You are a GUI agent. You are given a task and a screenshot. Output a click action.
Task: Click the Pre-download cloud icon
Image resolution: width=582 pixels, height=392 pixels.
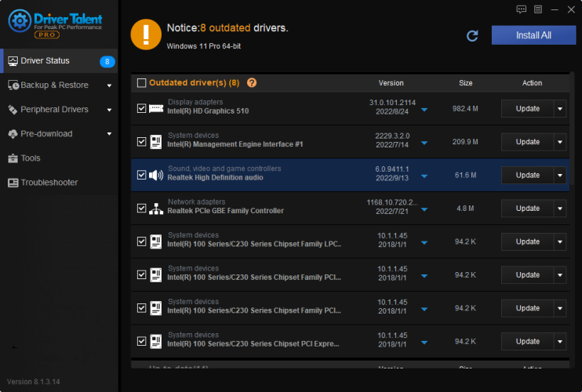[13, 134]
